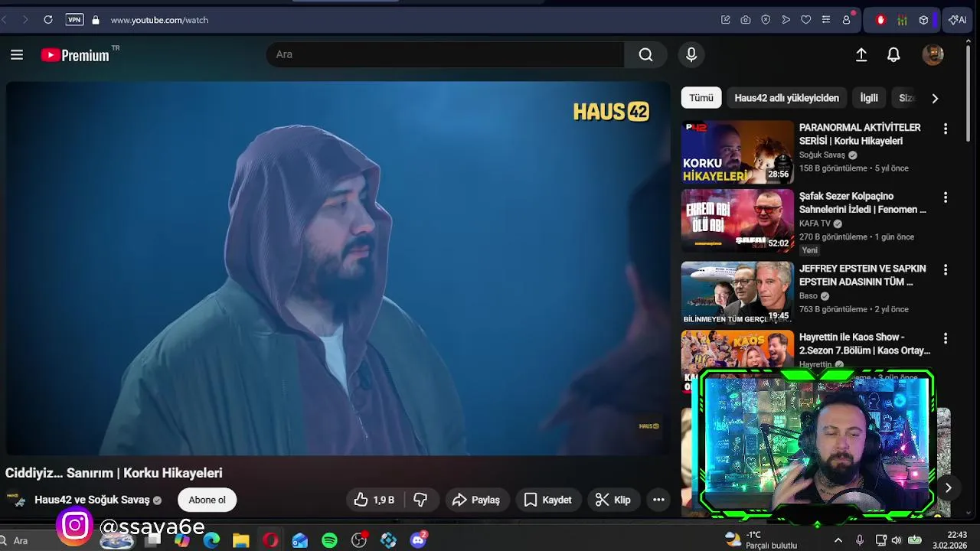
Task: Select the İlgili filter chip
Action: (869, 98)
